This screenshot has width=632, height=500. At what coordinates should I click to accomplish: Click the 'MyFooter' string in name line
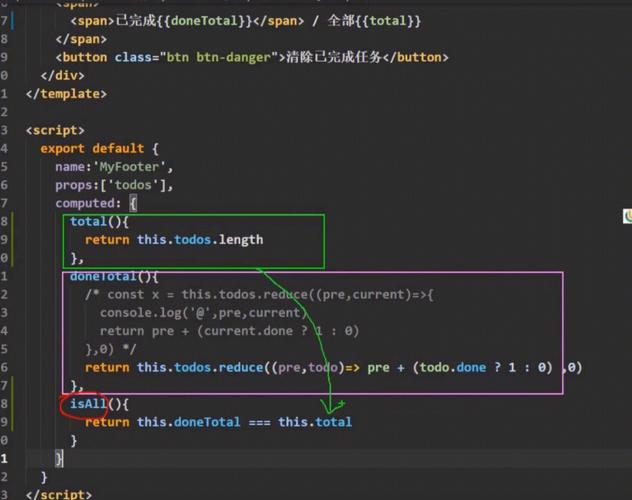coord(129,167)
